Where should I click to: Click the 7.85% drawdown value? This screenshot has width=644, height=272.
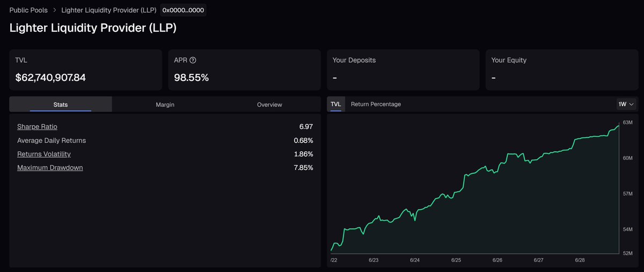click(x=303, y=167)
